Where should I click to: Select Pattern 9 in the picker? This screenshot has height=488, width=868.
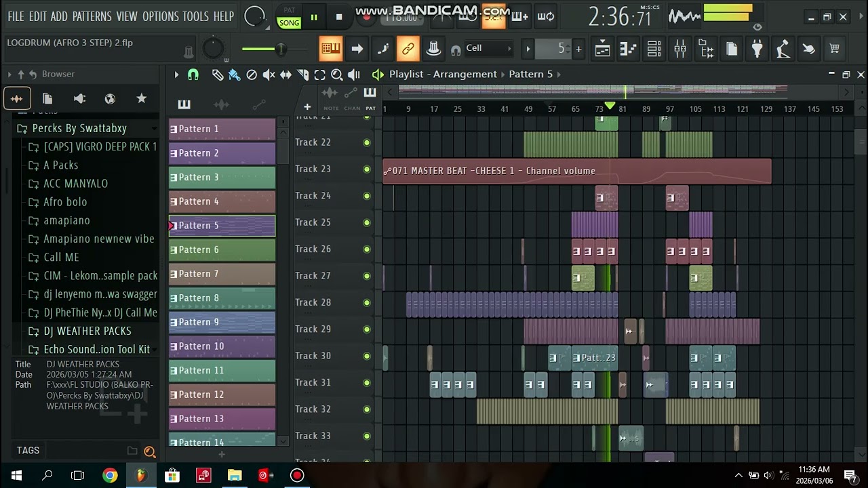(x=222, y=322)
